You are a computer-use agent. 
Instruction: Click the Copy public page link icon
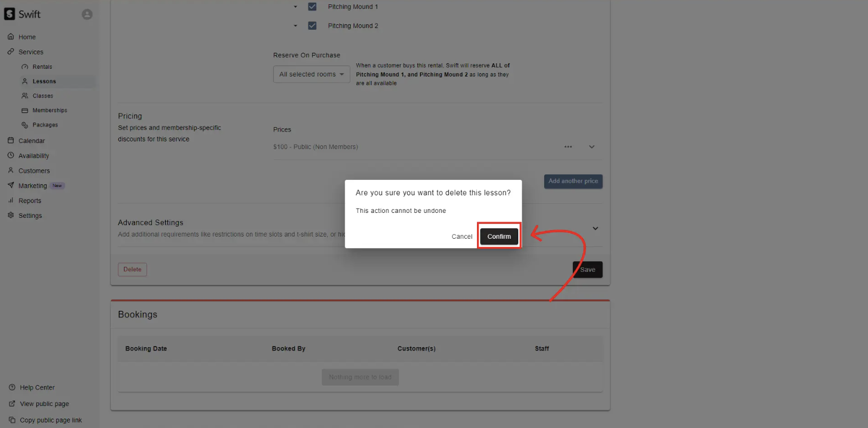pos(12,420)
